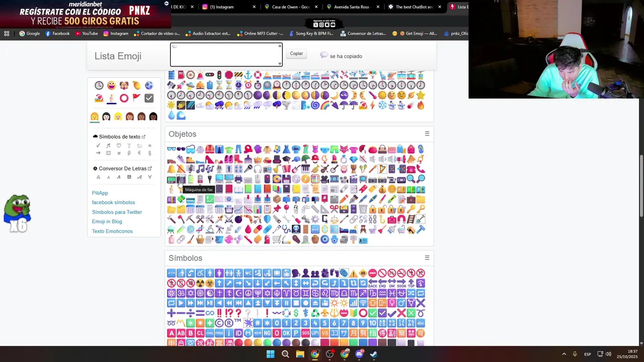Open the Símbolos section menu

(427, 258)
